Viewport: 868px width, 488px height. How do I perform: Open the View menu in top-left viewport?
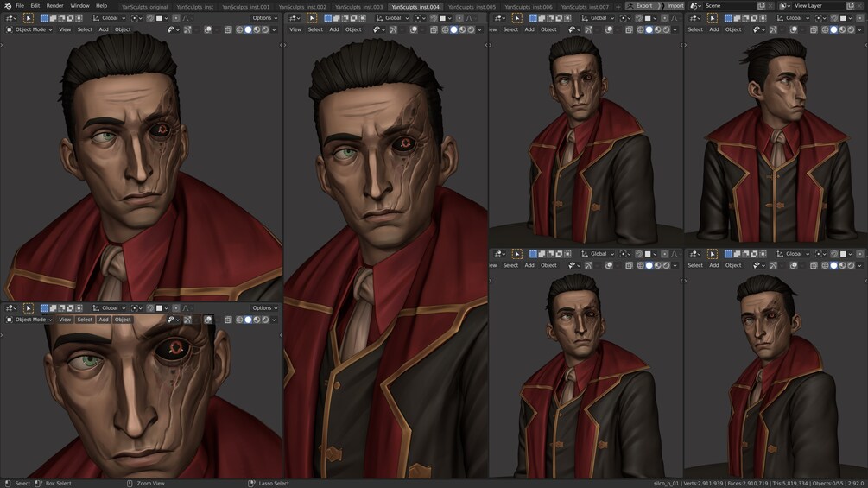click(65, 29)
